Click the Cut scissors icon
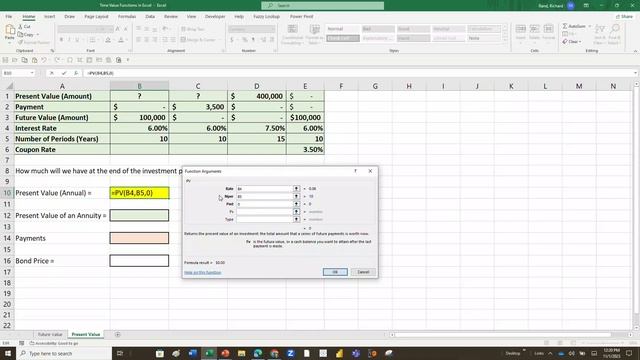Screen dimensions: 640x360 coord(21,27)
